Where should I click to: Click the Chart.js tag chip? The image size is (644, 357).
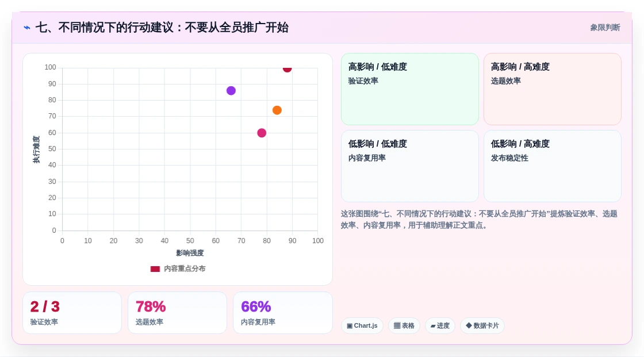coord(362,326)
